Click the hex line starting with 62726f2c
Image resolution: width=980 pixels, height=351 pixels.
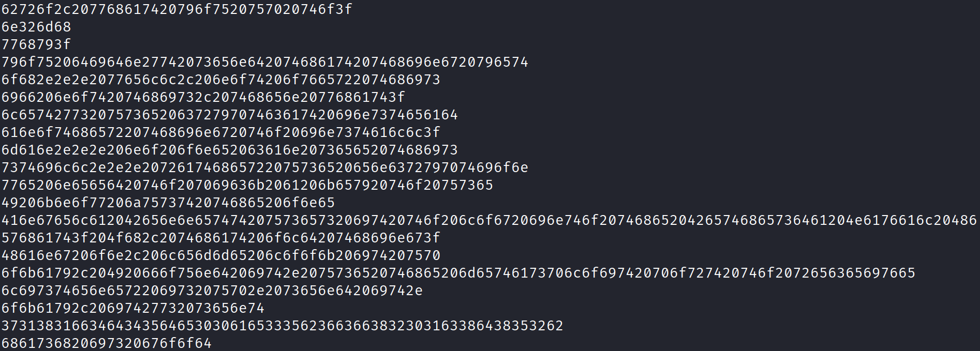click(x=177, y=9)
